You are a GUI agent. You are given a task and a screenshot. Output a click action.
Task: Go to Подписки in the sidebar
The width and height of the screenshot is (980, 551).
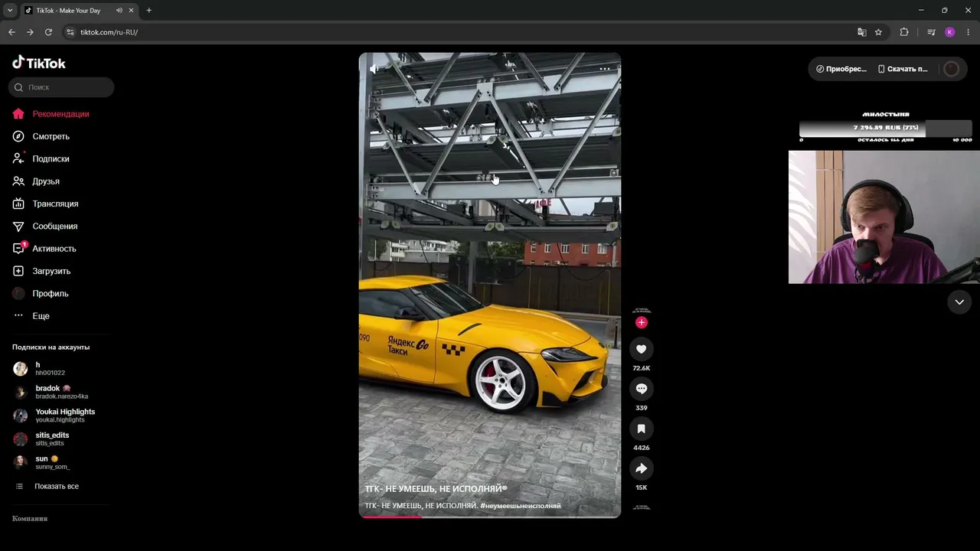point(41,158)
